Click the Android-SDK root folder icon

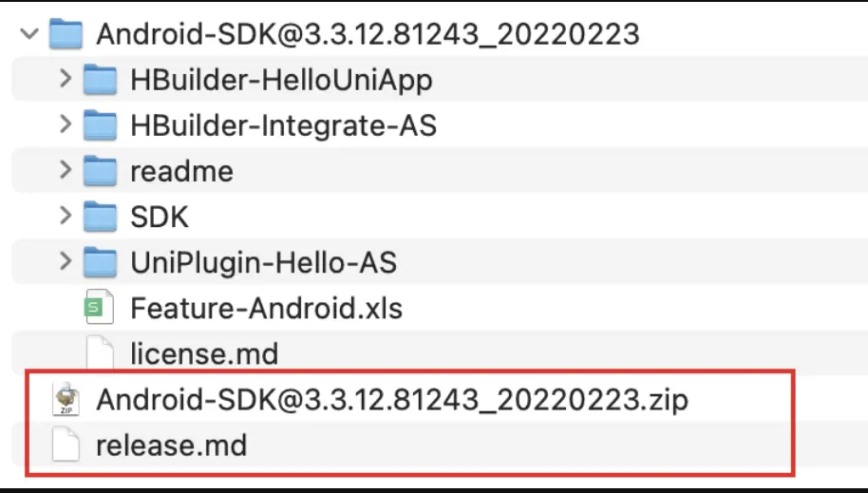click(x=66, y=34)
